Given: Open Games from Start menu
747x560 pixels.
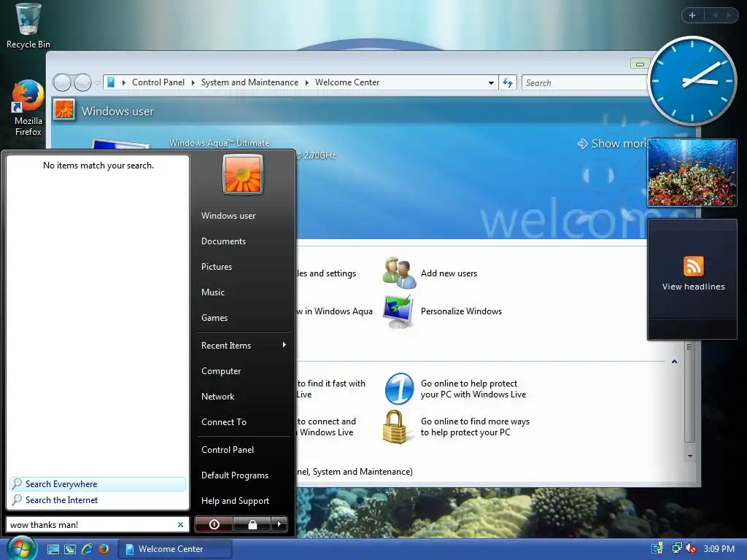Looking at the screenshot, I should [x=214, y=318].
